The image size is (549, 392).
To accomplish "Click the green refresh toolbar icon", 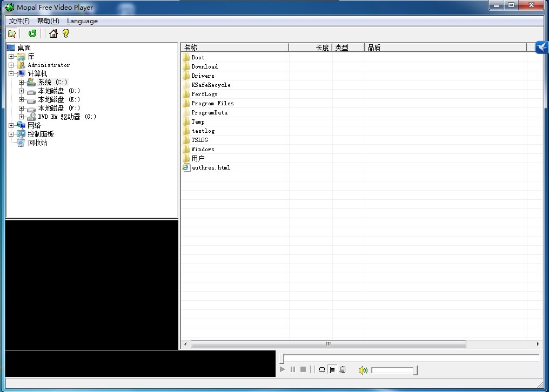I will click(x=32, y=33).
